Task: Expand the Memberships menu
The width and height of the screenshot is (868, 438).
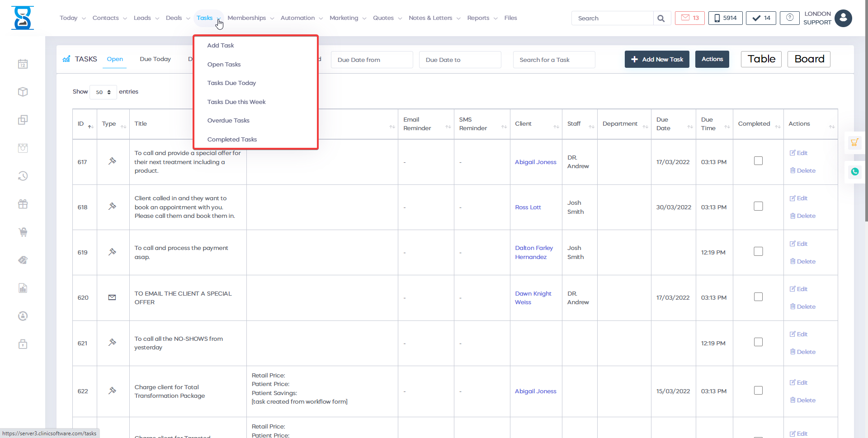Action: tap(250, 18)
